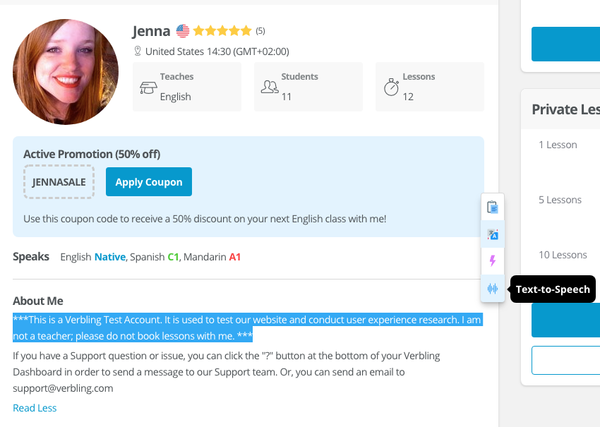Click the Apply Coupon button
This screenshot has height=427, width=600.
tap(149, 182)
